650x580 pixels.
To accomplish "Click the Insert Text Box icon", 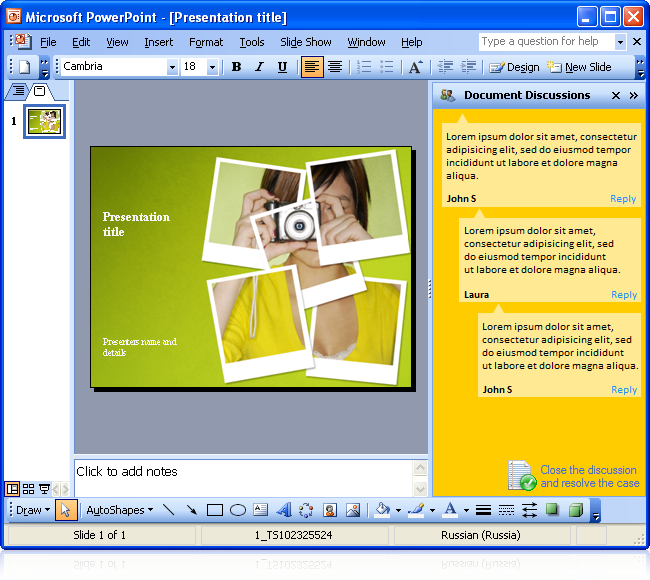I will click(260, 510).
